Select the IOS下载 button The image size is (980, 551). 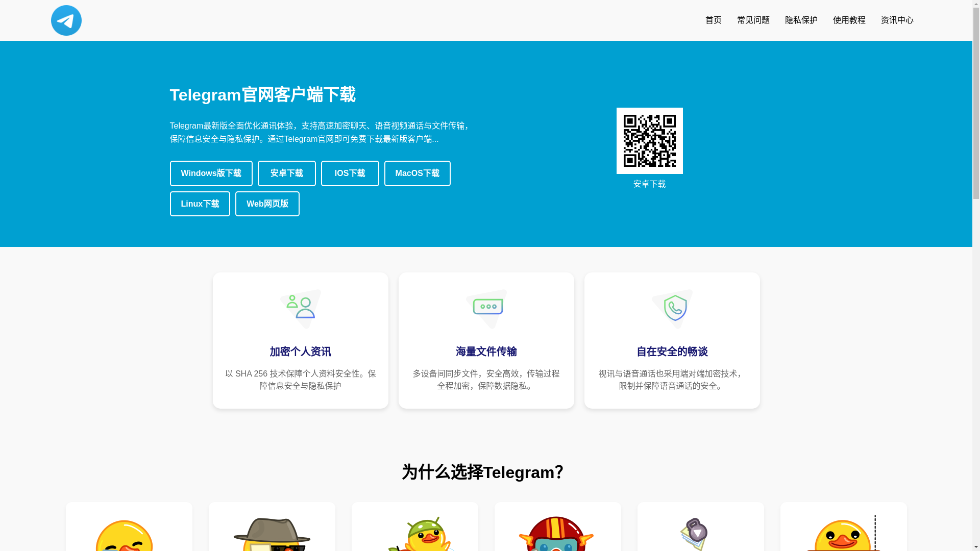click(x=350, y=173)
